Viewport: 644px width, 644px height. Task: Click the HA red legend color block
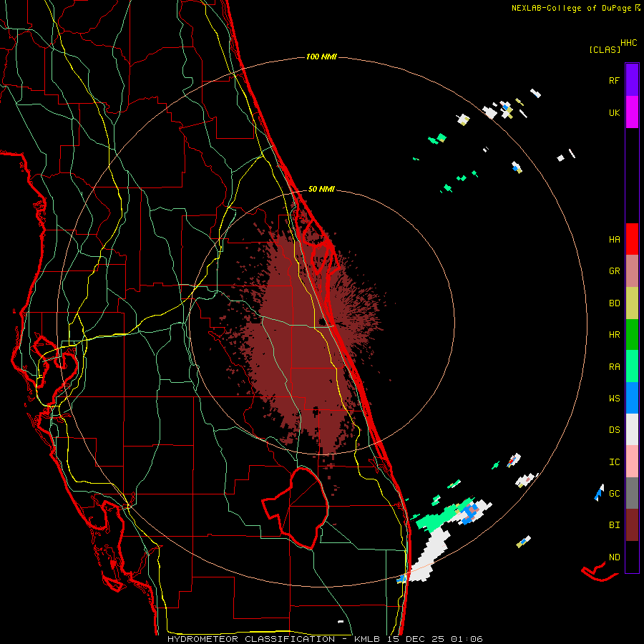point(632,239)
